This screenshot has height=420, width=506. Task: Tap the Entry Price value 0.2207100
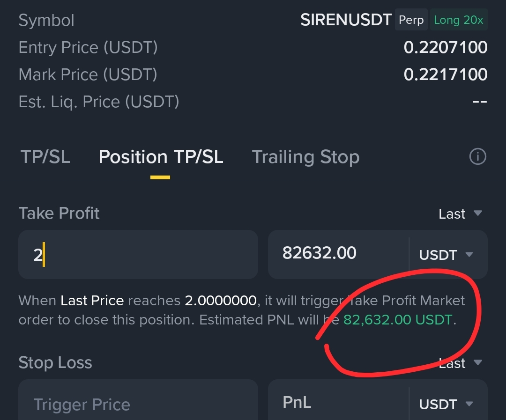(x=446, y=47)
